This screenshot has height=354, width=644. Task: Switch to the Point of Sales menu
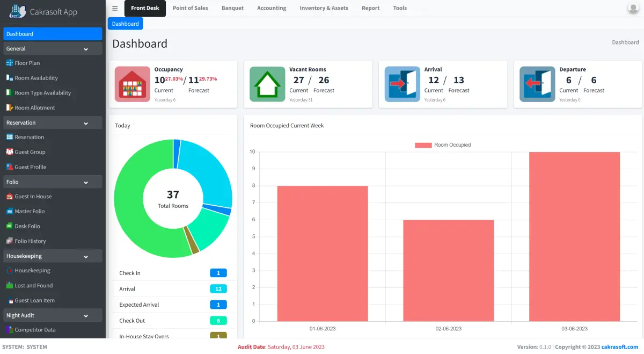tap(190, 8)
